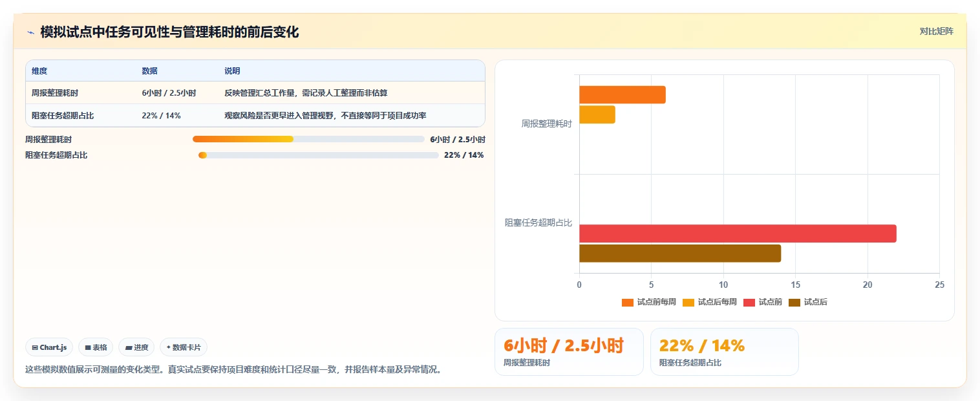The height and width of the screenshot is (401, 980).
Task: Click the 说明 column header
Action: pos(232,71)
